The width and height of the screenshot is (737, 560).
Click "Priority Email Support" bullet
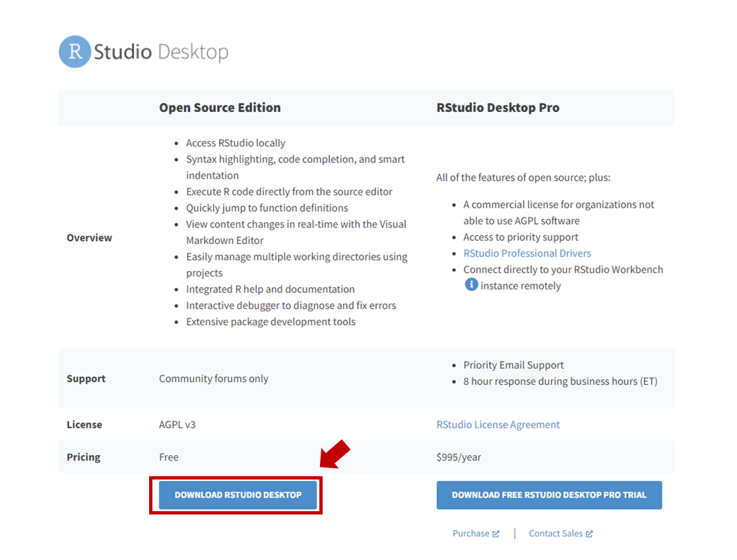click(x=513, y=365)
